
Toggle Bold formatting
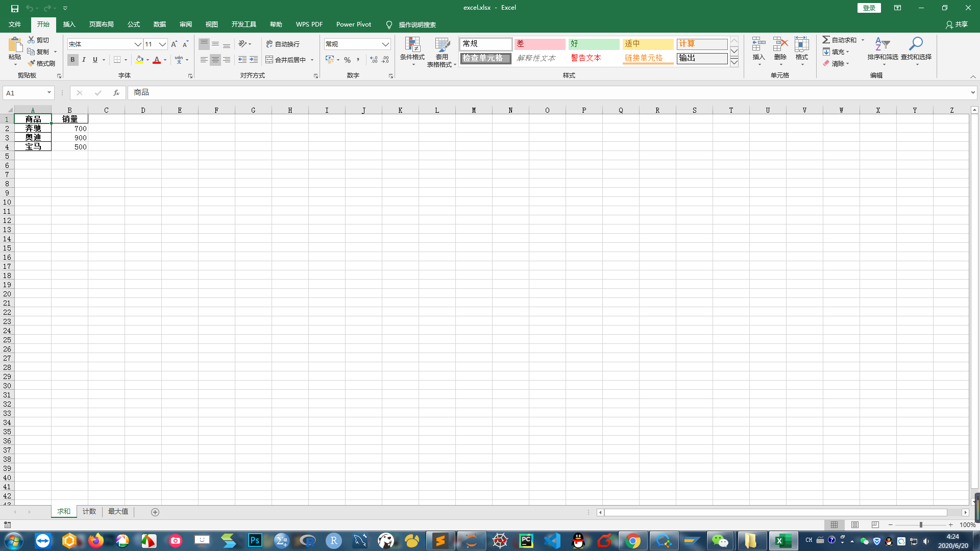[72, 60]
